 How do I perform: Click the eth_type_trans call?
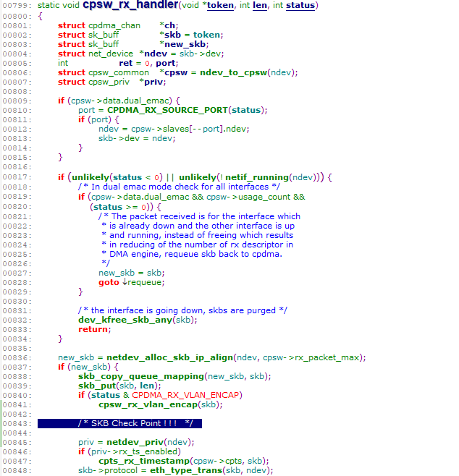(x=186, y=470)
